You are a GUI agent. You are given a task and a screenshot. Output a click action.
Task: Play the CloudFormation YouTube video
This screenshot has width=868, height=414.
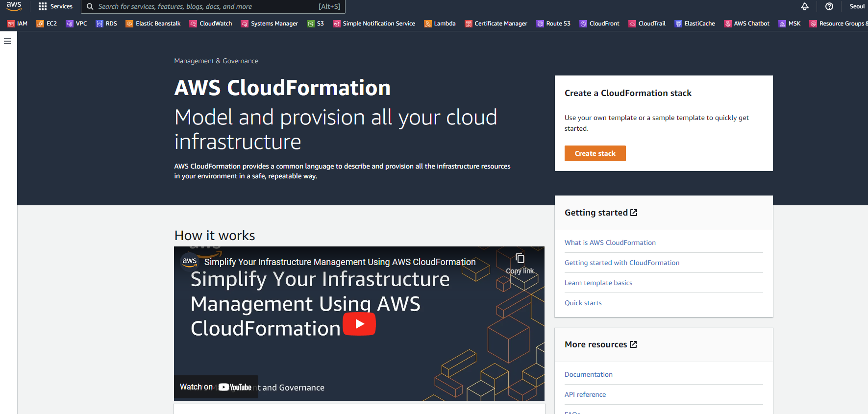(x=359, y=324)
